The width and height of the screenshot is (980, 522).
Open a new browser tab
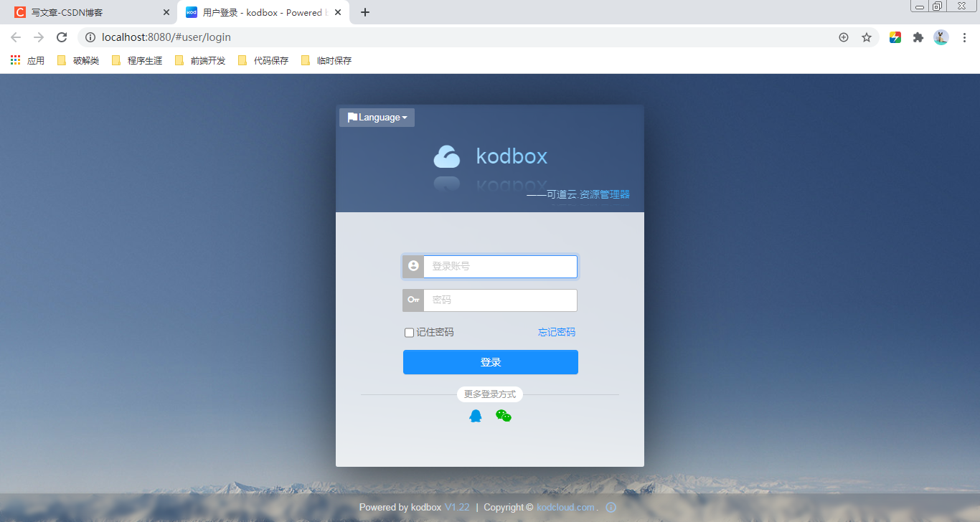pos(365,12)
